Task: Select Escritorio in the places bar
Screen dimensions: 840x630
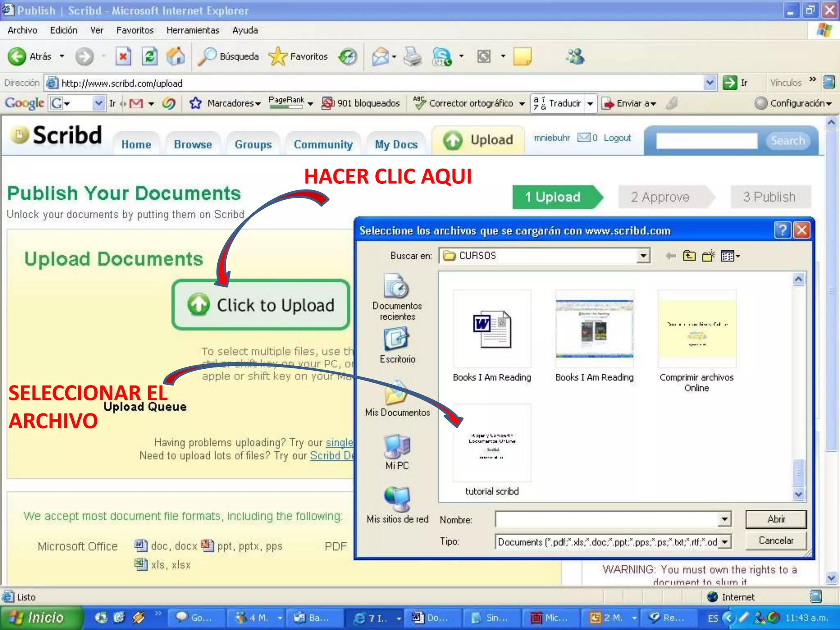Action: 397,345
